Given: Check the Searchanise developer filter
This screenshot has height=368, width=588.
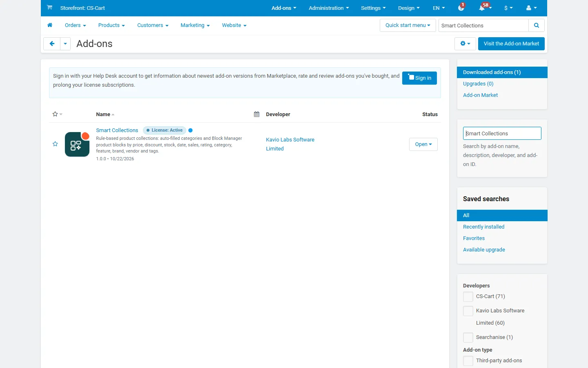Looking at the screenshot, I should (468, 337).
